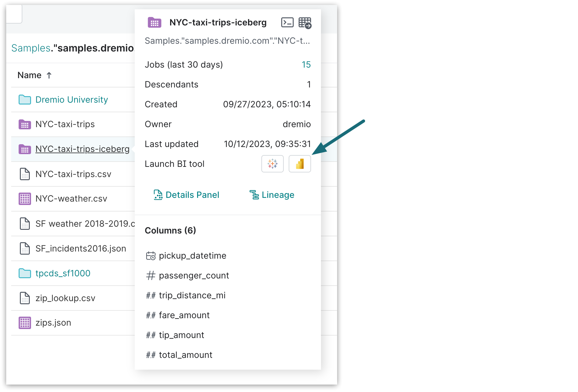The width and height of the screenshot is (578, 392).
Task: Select the zip_lookup.csv file
Action: click(x=65, y=298)
